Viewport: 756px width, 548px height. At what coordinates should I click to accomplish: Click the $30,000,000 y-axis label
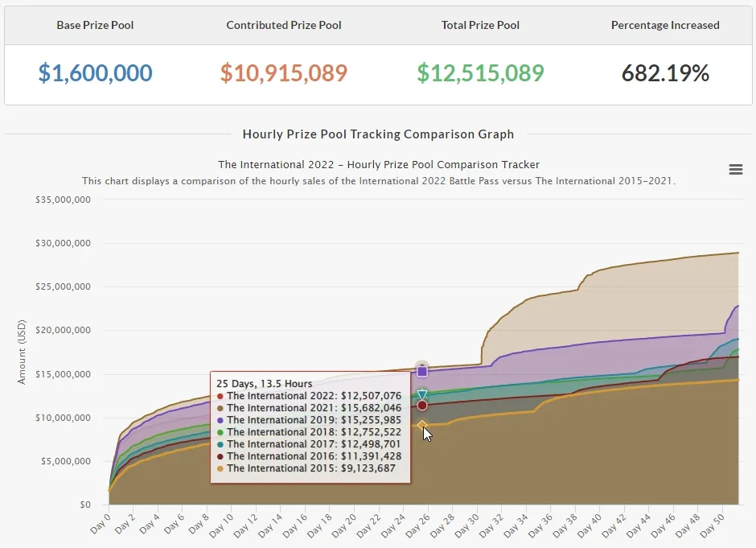pyautogui.click(x=63, y=243)
